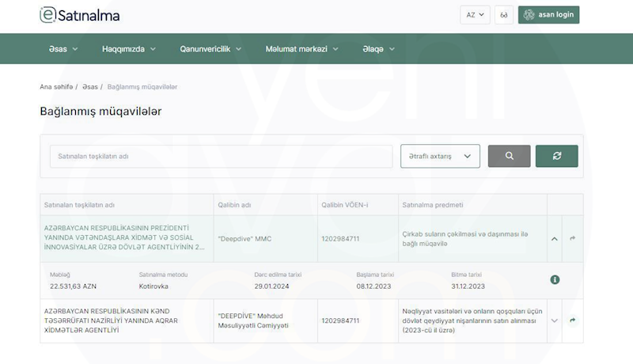This screenshot has height=364, width=633.
Task: Click the green refresh/reset button
Action: pos(556,156)
